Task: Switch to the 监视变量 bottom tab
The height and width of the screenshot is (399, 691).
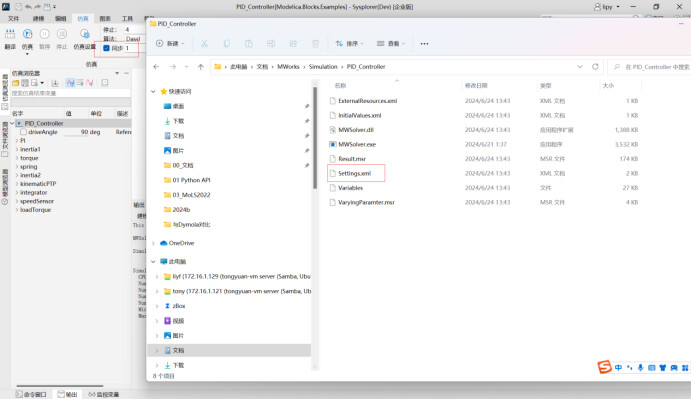Action: 104,394
